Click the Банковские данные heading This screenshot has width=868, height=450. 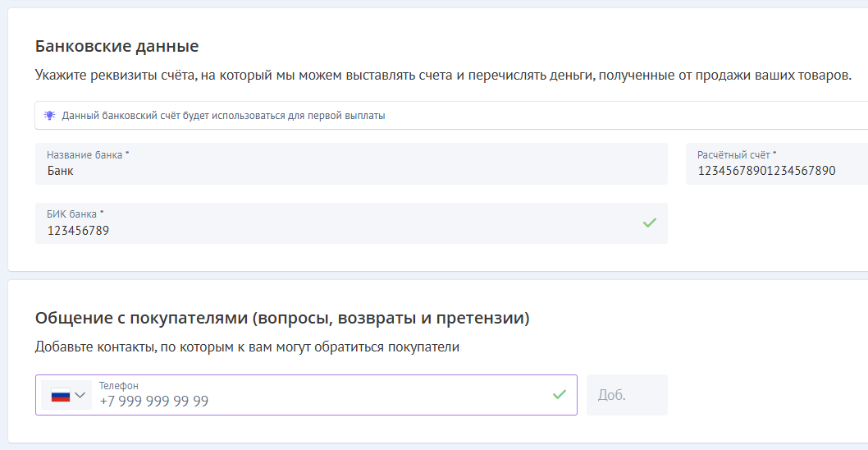pyautogui.click(x=116, y=46)
